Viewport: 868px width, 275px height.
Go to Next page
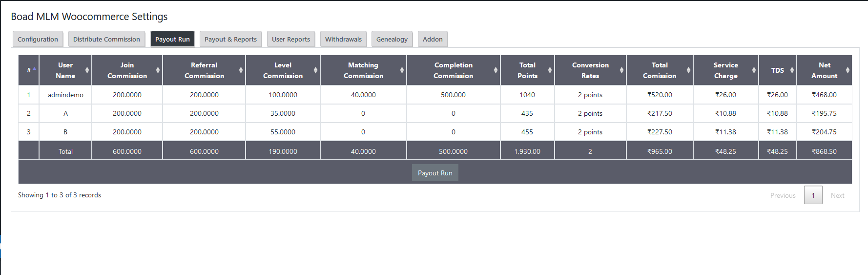837,195
